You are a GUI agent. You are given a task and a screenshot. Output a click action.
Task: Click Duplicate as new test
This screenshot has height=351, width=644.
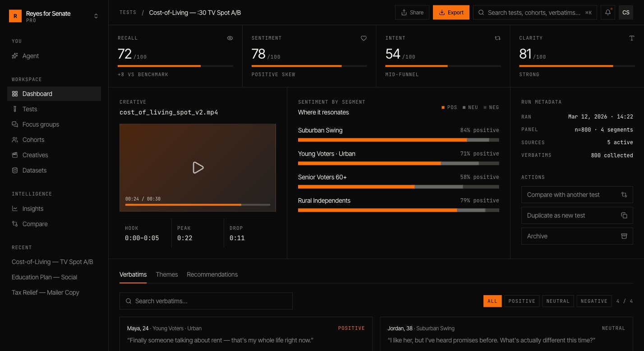click(577, 215)
